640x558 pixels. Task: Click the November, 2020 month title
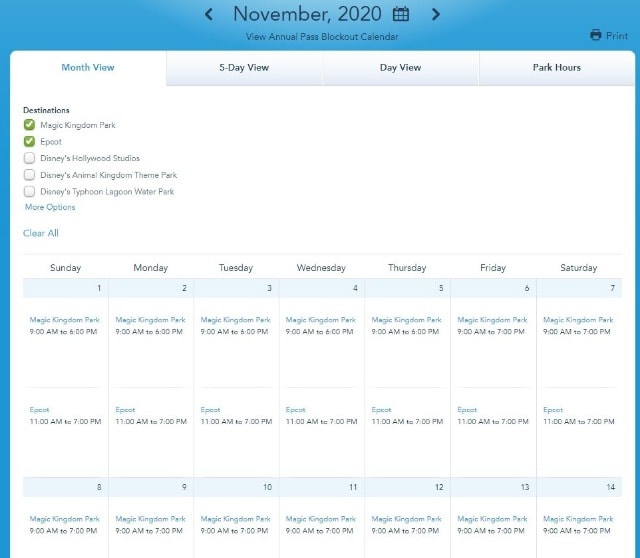click(307, 14)
